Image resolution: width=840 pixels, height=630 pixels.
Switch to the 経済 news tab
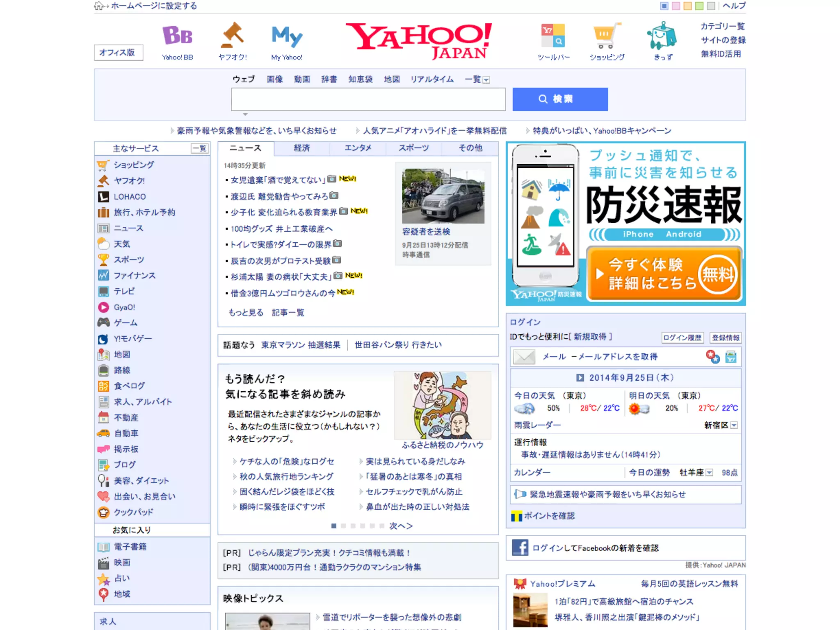pos(301,148)
